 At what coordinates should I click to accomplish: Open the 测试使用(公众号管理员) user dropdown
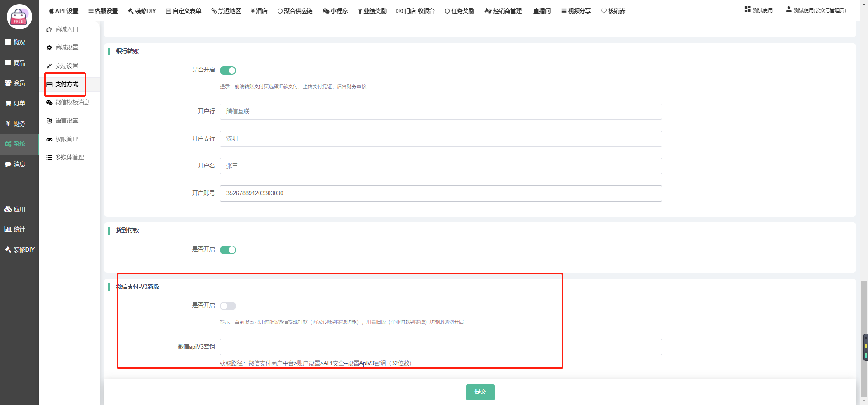pyautogui.click(x=816, y=10)
